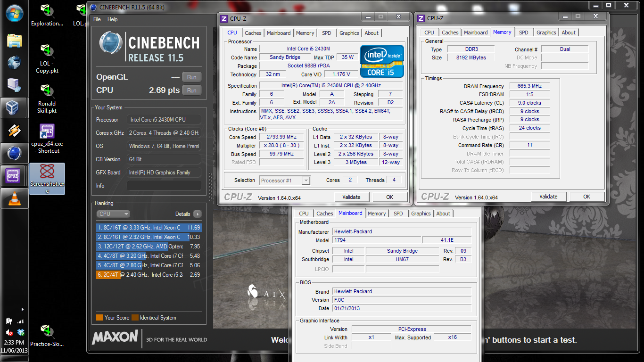The image size is (644, 362).
Task: Click the Intel Core i5 inside logo
Action: (382, 61)
